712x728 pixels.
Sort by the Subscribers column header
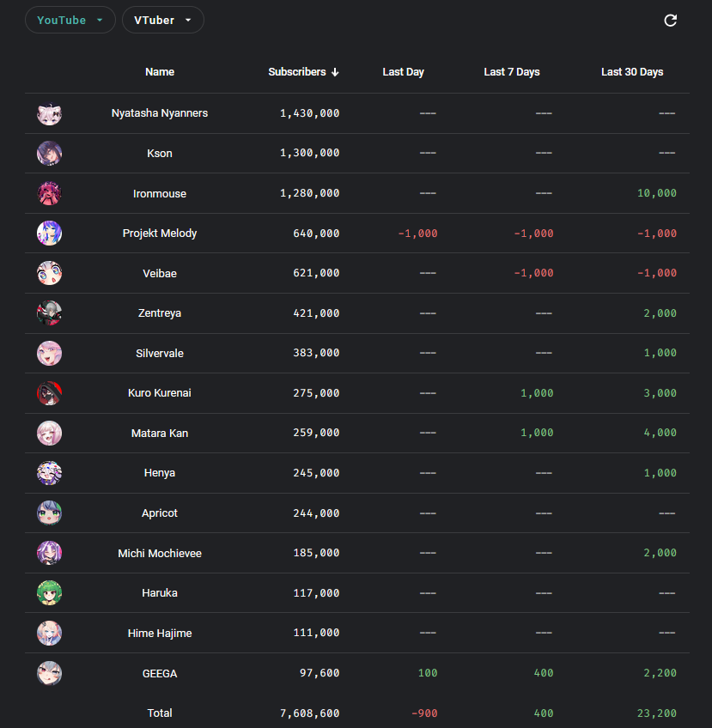(x=303, y=72)
